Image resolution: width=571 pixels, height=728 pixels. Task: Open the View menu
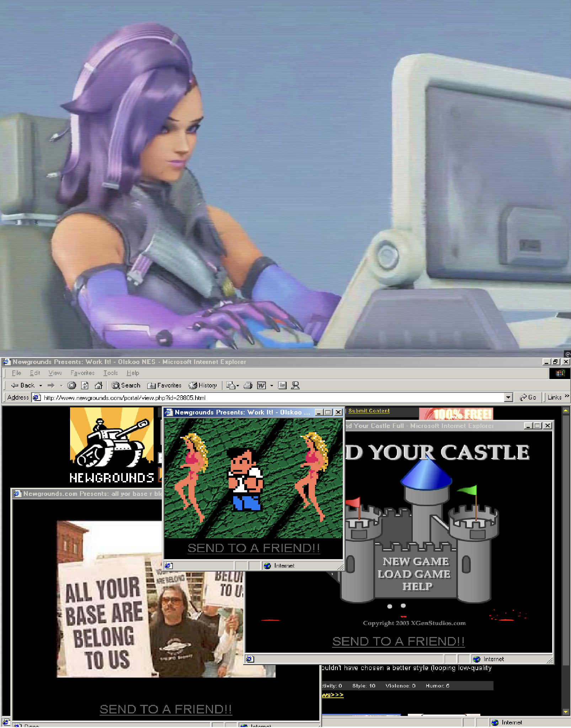click(x=55, y=373)
